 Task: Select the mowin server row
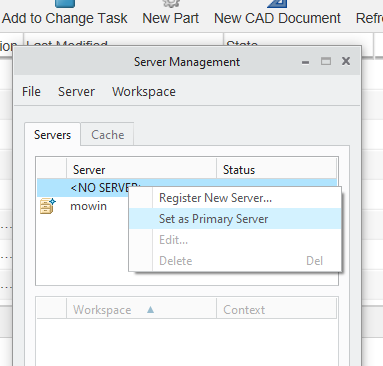(83, 206)
